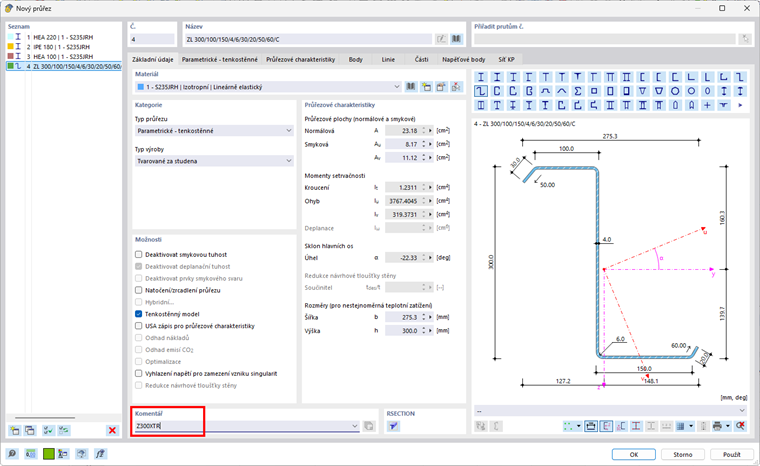Open dropdown below section preview

(x=610, y=411)
